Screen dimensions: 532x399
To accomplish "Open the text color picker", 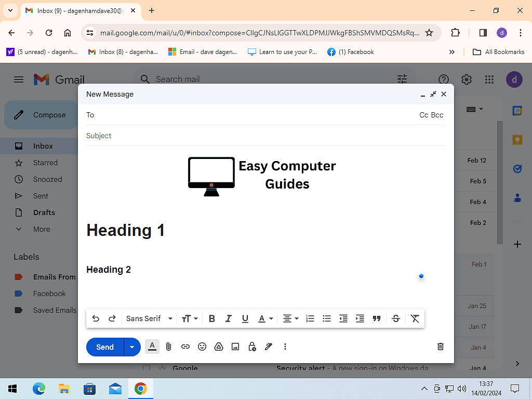I will click(265, 318).
